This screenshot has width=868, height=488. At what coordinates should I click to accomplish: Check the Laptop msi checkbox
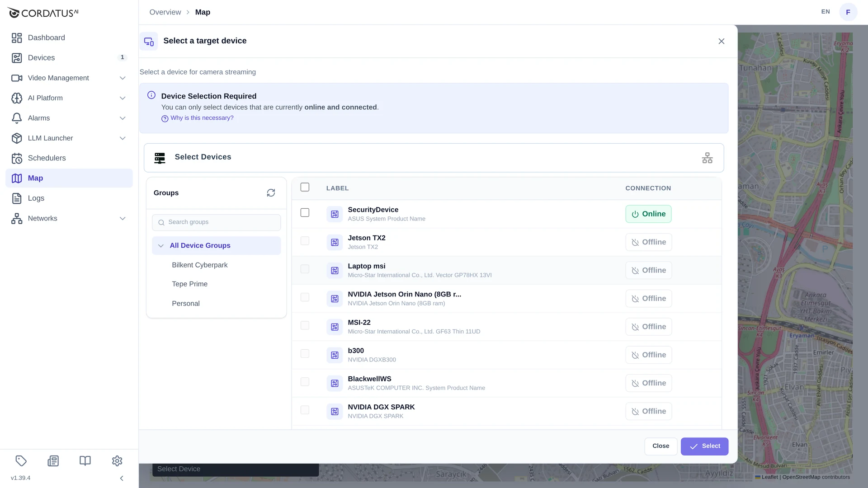pos(305,269)
